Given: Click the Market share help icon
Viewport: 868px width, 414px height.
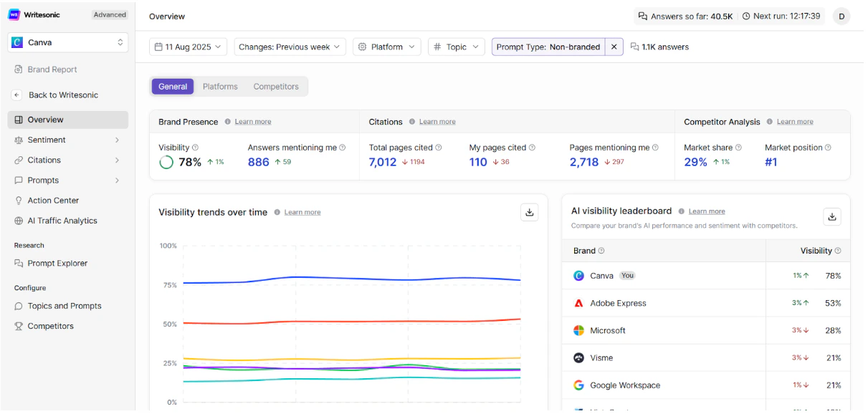Looking at the screenshot, I should click(x=738, y=148).
